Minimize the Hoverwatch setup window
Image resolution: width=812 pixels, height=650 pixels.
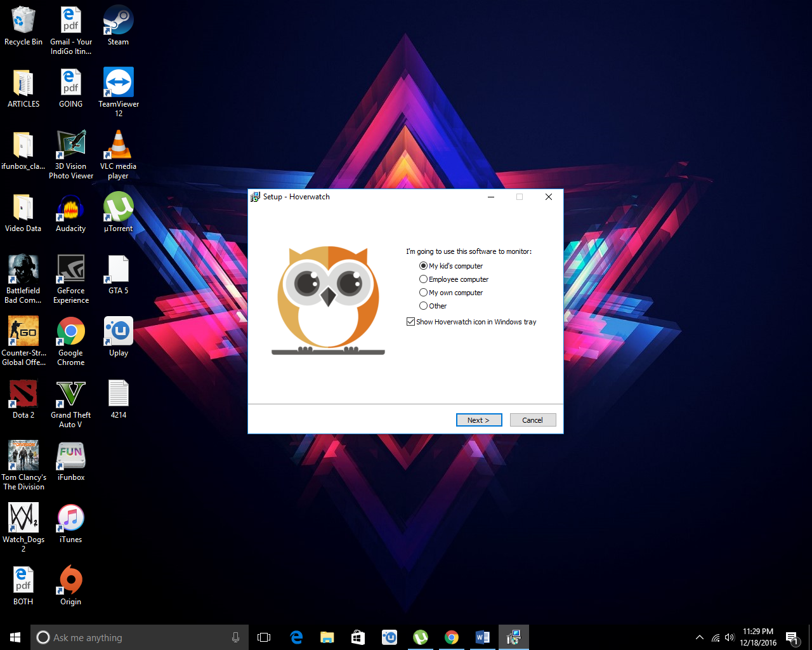pyautogui.click(x=490, y=197)
